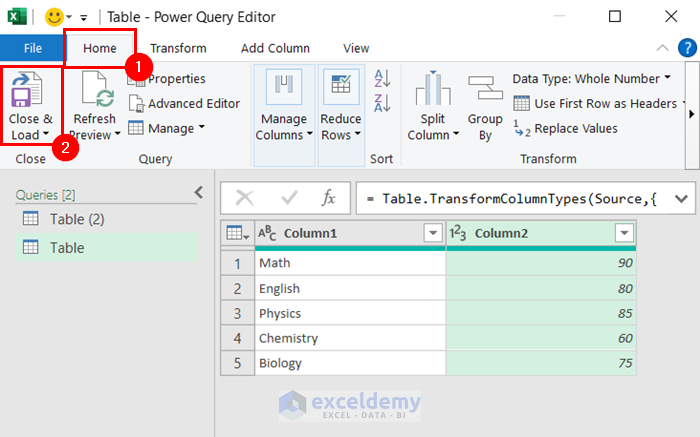Expand Split Column dropdown arrow
The width and height of the screenshot is (700, 437).
456,133
